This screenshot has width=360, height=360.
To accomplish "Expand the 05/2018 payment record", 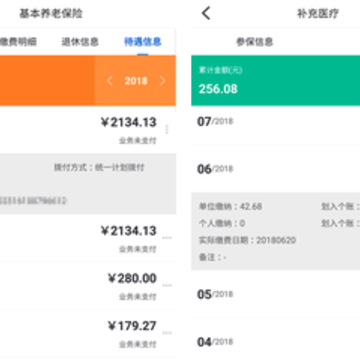I will click(276, 294).
